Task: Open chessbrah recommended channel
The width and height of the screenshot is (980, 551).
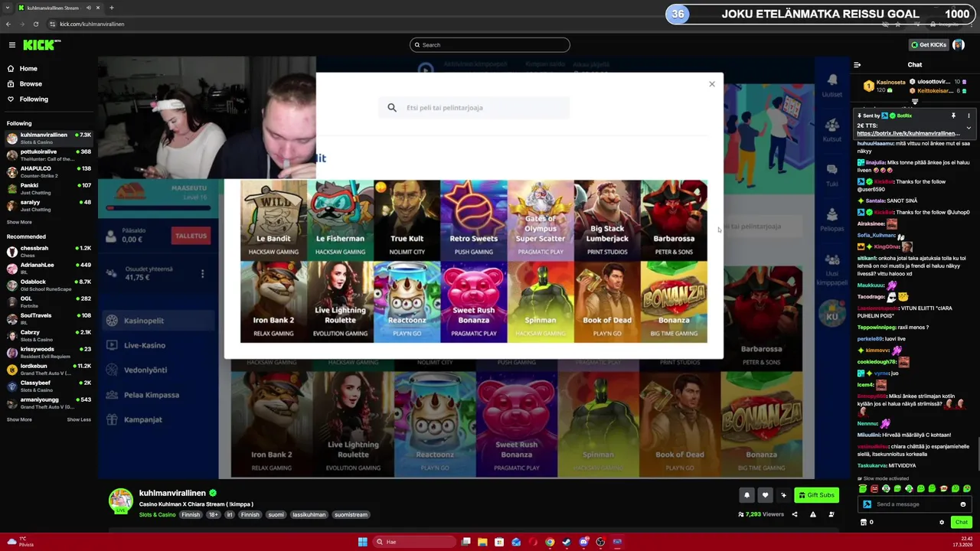Action: click(x=48, y=252)
